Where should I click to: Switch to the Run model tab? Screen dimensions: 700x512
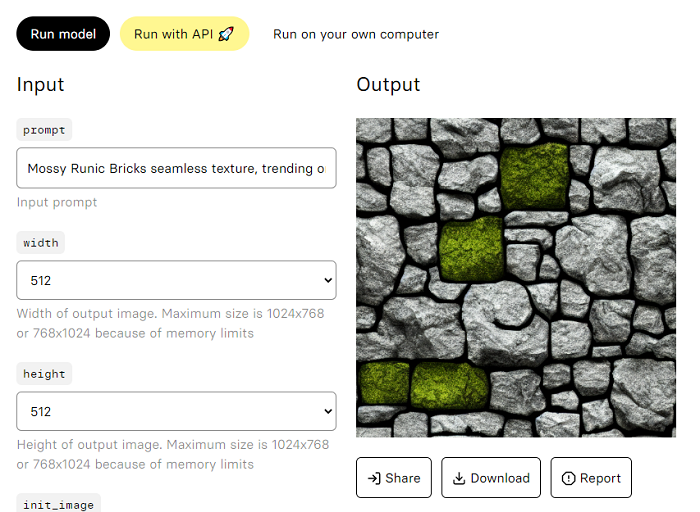[x=63, y=34]
